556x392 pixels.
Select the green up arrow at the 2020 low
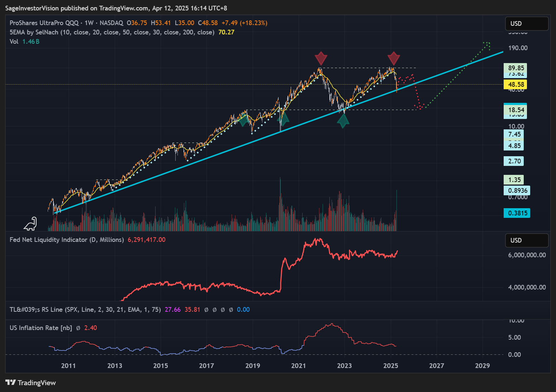(283, 119)
